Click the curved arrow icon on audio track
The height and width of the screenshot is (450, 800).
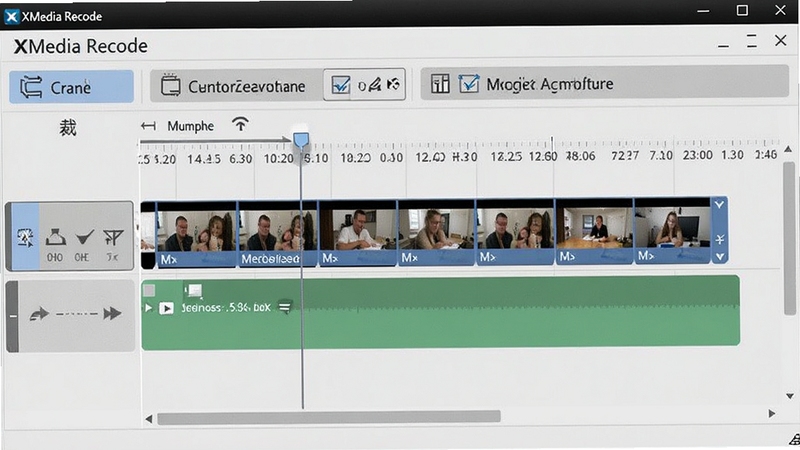39,313
